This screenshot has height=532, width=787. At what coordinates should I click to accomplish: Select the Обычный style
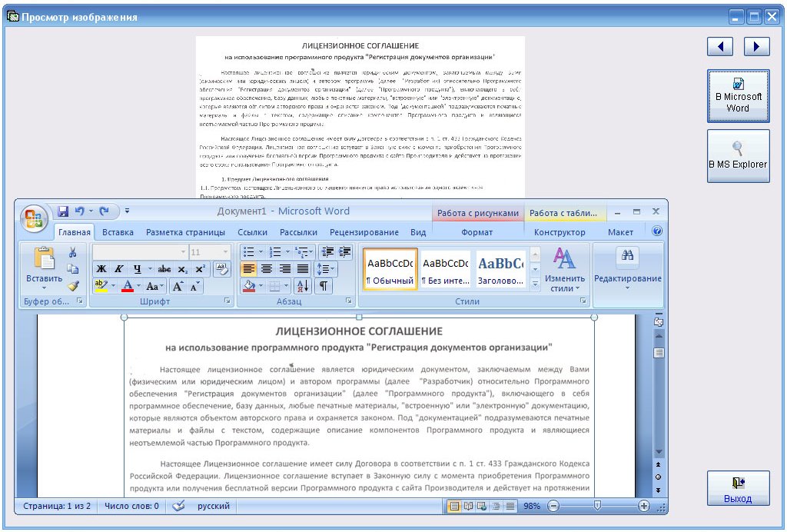click(x=390, y=270)
